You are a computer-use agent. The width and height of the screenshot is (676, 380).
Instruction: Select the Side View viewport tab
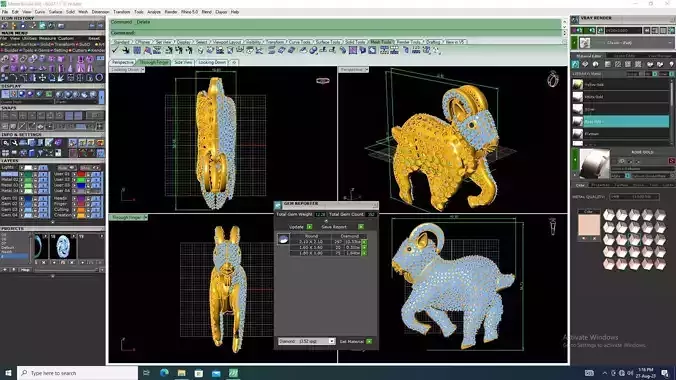(183, 62)
